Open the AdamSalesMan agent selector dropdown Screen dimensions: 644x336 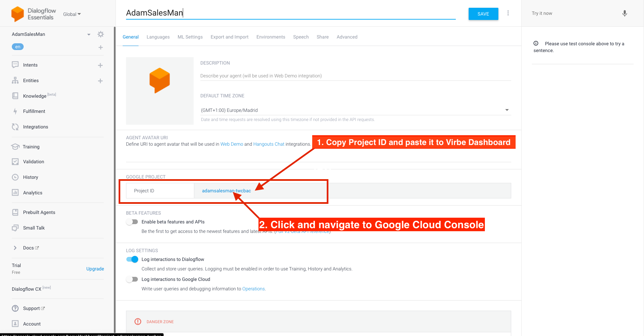pos(89,34)
